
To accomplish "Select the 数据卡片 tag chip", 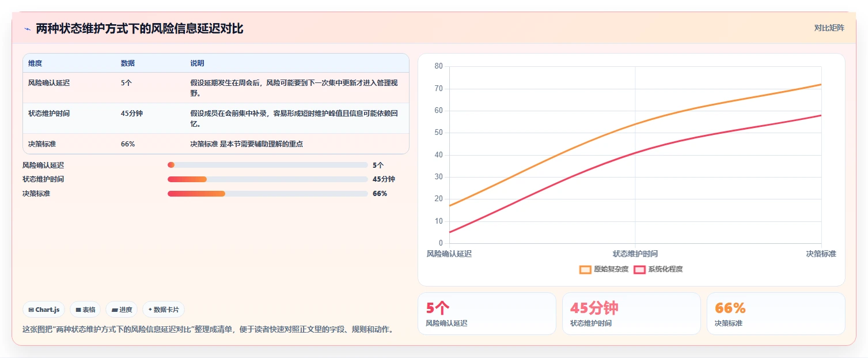I will (164, 310).
